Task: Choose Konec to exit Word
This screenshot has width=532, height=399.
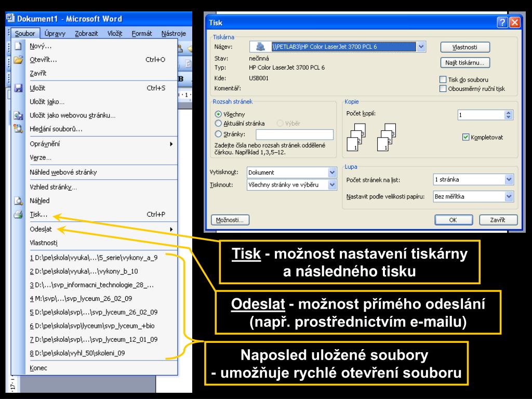Action: [95, 368]
